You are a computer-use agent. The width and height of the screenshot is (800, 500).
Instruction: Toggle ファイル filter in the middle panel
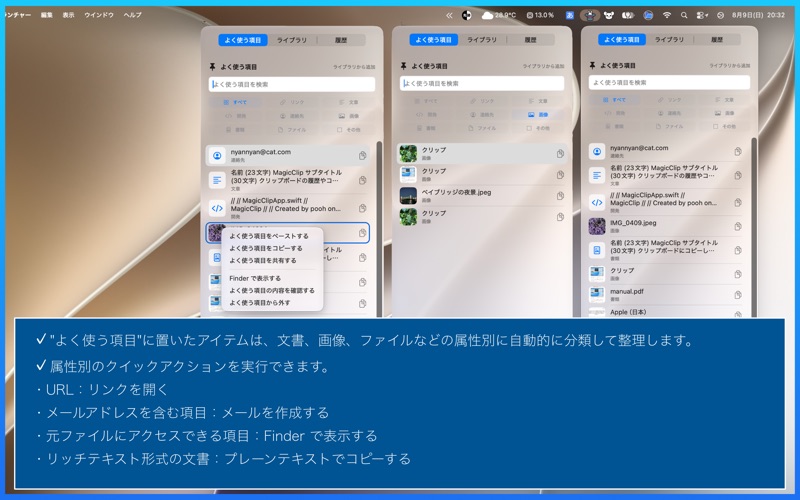pos(482,128)
